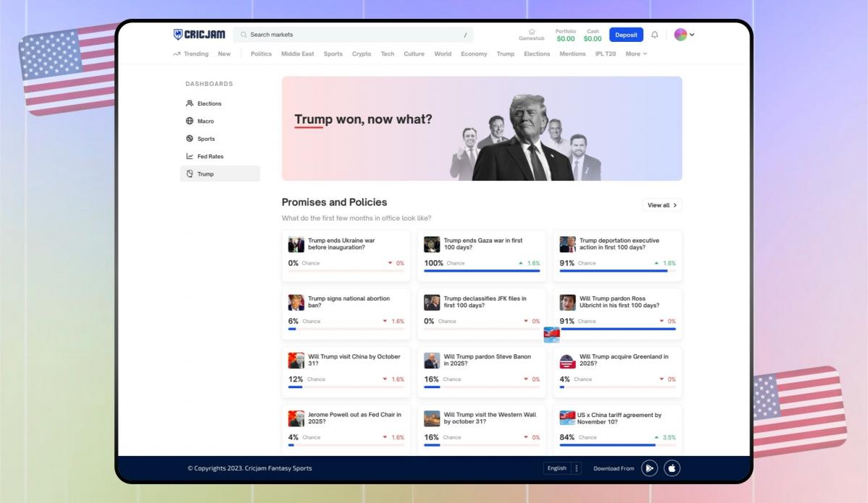Screen dimensions: 868x503
Task: Open Trump acquire Greenland in 2025 market
Action: click(x=624, y=360)
